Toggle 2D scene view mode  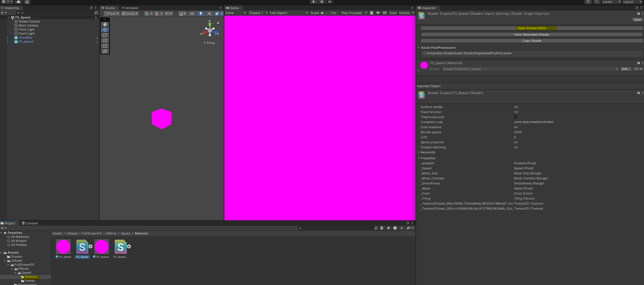click(192, 13)
